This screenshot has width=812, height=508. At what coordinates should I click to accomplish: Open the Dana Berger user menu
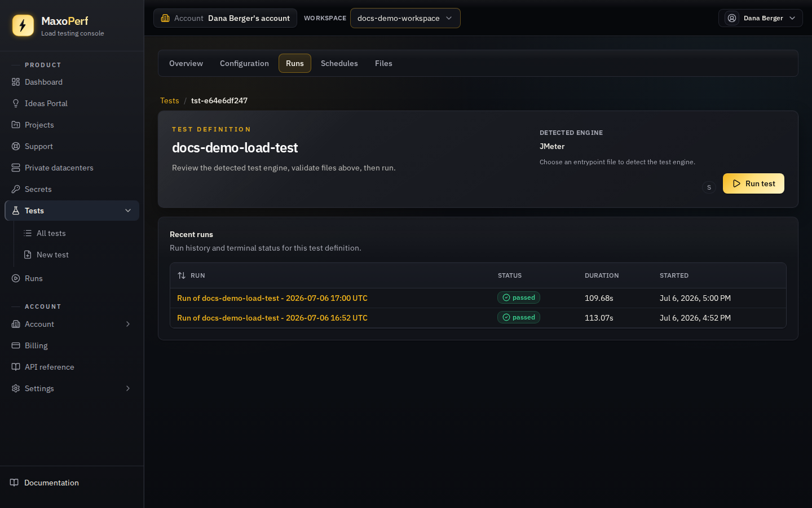760,18
